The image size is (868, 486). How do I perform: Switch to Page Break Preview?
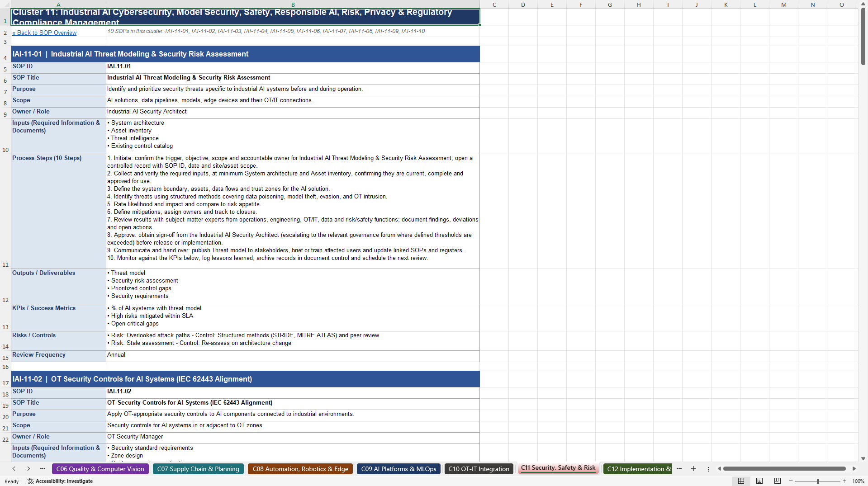tap(778, 481)
